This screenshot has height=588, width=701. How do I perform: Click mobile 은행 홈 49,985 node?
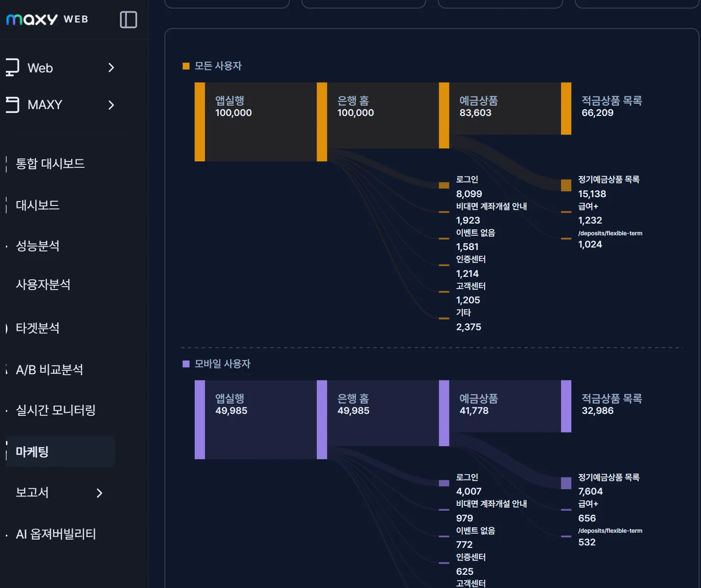tap(322, 420)
